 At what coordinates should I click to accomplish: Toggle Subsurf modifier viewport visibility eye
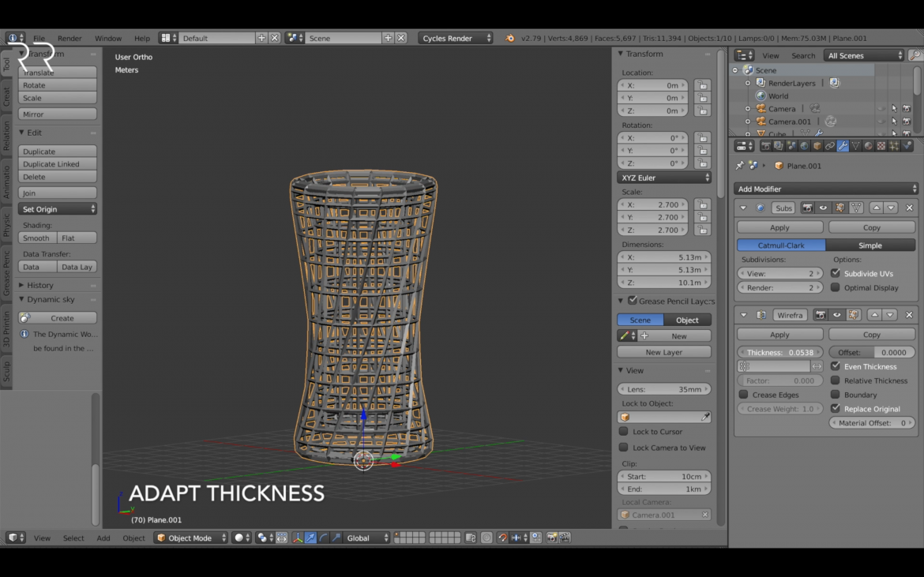tap(823, 208)
